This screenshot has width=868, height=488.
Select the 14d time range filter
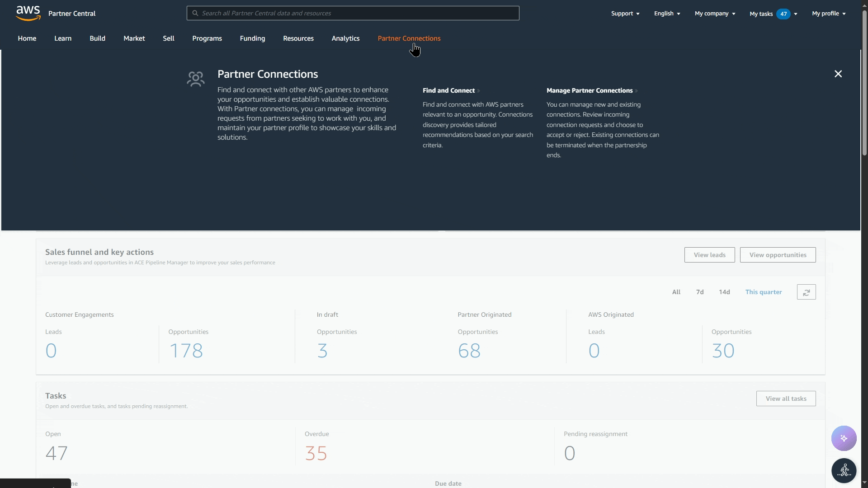click(x=724, y=292)
